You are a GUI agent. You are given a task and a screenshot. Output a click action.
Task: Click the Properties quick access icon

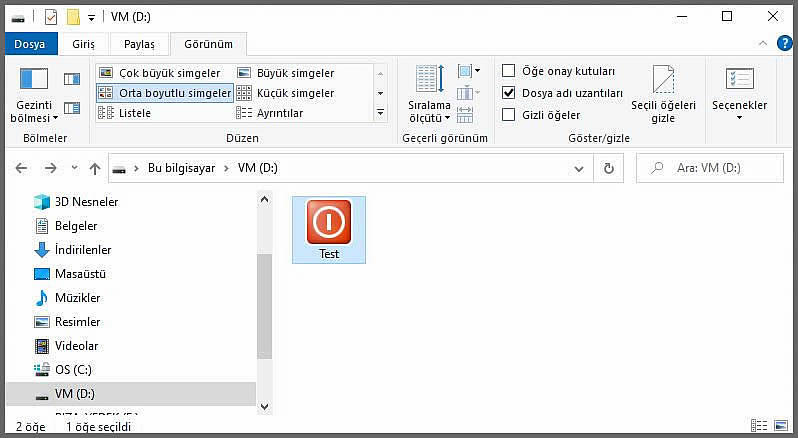51,18
